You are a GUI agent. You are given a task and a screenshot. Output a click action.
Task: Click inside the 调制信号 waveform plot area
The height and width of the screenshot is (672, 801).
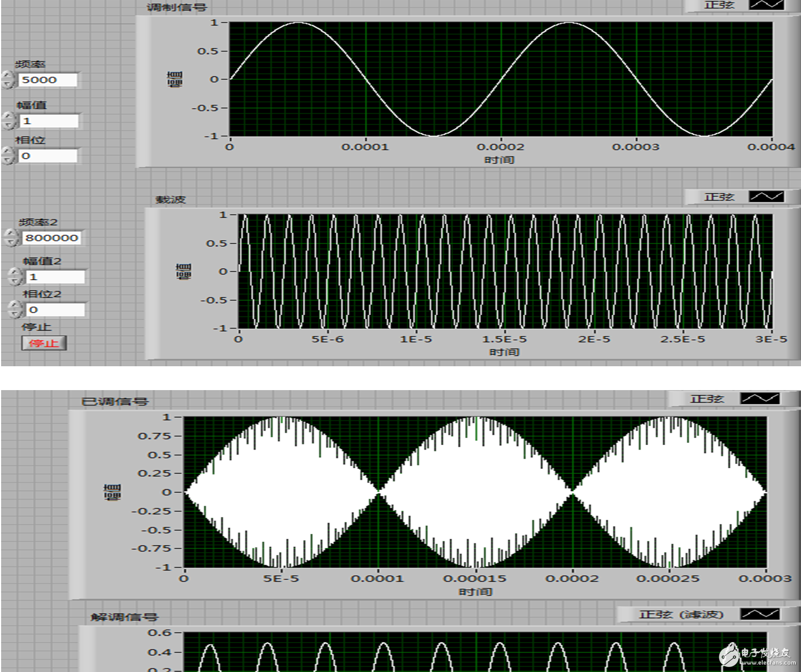pos(501,79)
